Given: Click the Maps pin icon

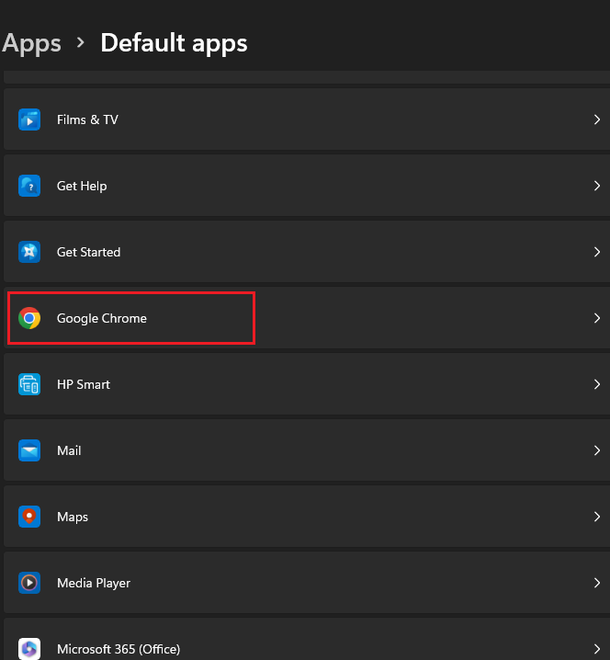Looking at the screenshot, I should coord(30,517).
